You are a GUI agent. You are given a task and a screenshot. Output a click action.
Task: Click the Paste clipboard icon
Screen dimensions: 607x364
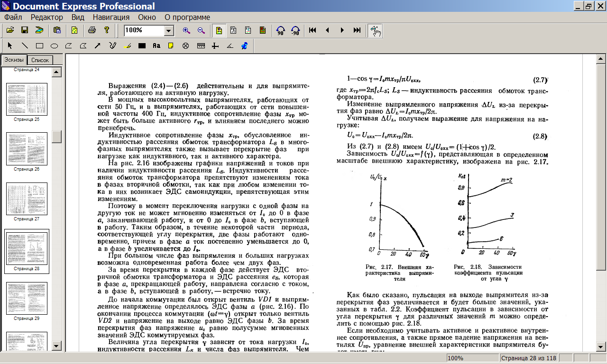(57, 30)
